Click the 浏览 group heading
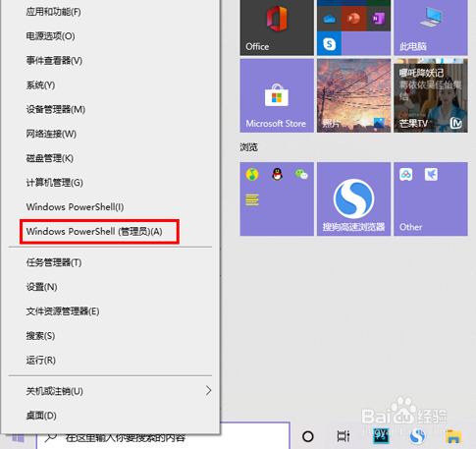 click(248, 147)
